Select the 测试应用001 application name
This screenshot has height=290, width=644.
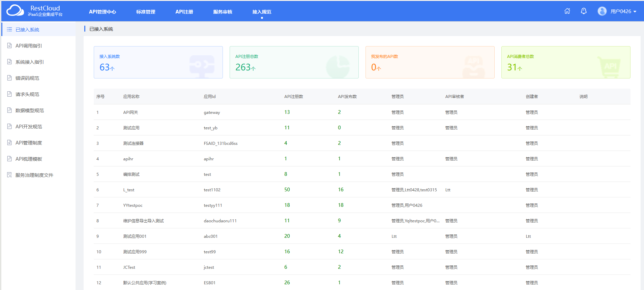135,236
